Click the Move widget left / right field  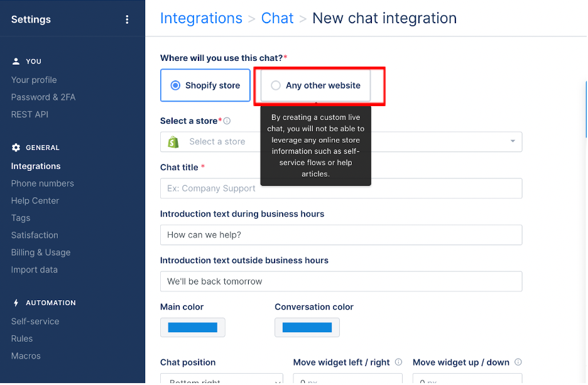(x=347, y=378)
